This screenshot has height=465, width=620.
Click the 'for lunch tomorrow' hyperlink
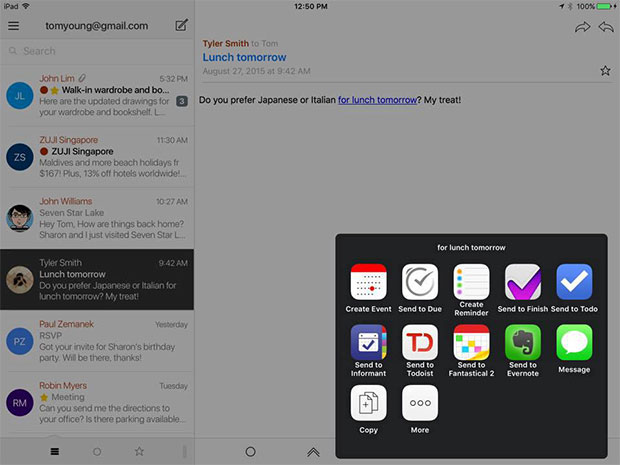(377, 100)
